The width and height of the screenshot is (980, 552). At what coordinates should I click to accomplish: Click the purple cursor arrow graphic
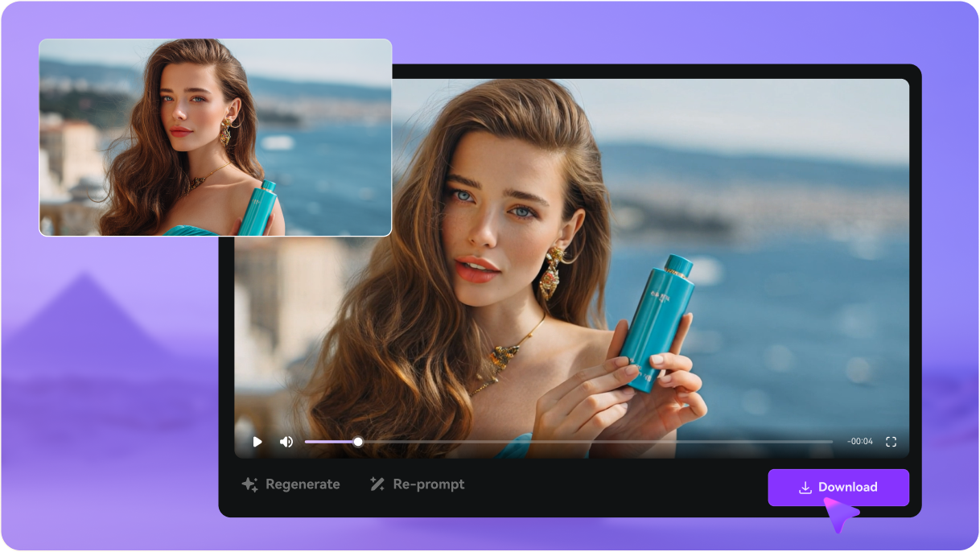click(x=839, y=513)
